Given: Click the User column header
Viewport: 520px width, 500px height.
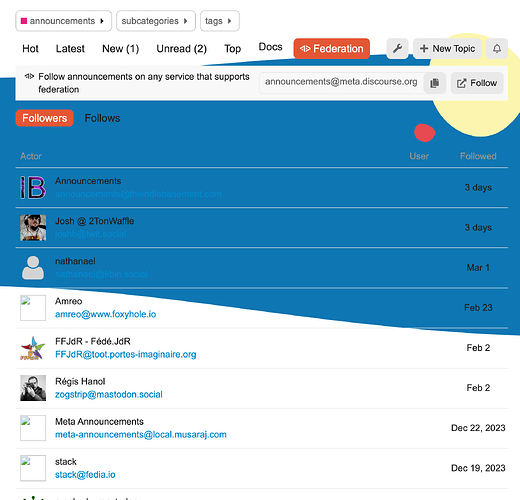Looking at the screenshot, I should tap(419, 156).
